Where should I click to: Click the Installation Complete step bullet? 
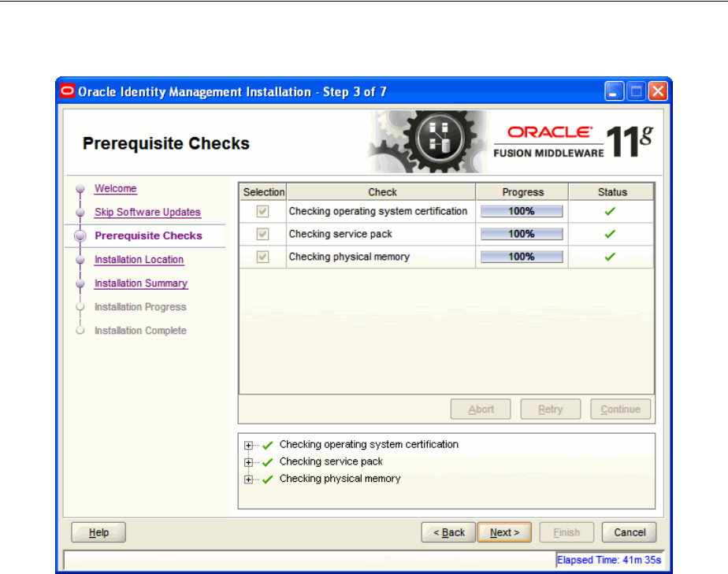[x=80, y=331]
